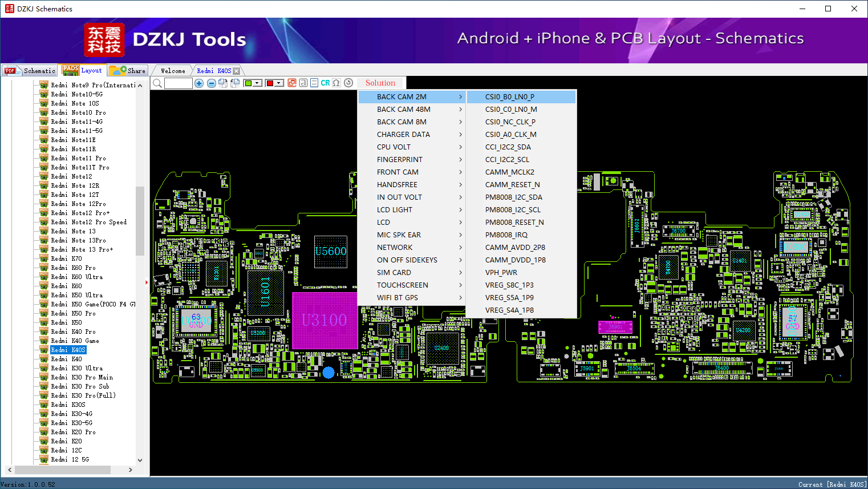The height and width of the screenshot is (489, 868).
Task: Open CHARGER DATA submenu
Action: pos(411,135)
